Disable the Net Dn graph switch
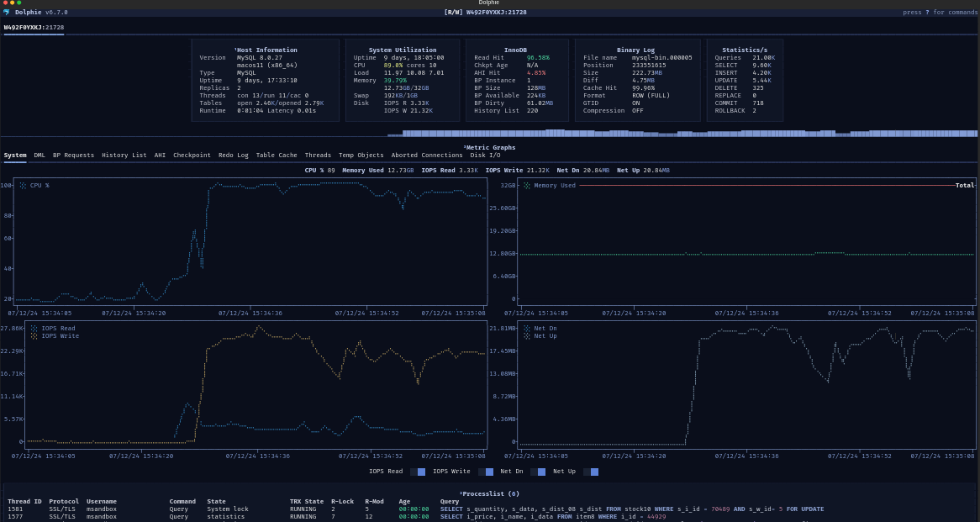Viewport: 980px width, 522px height. click(537, 472)
